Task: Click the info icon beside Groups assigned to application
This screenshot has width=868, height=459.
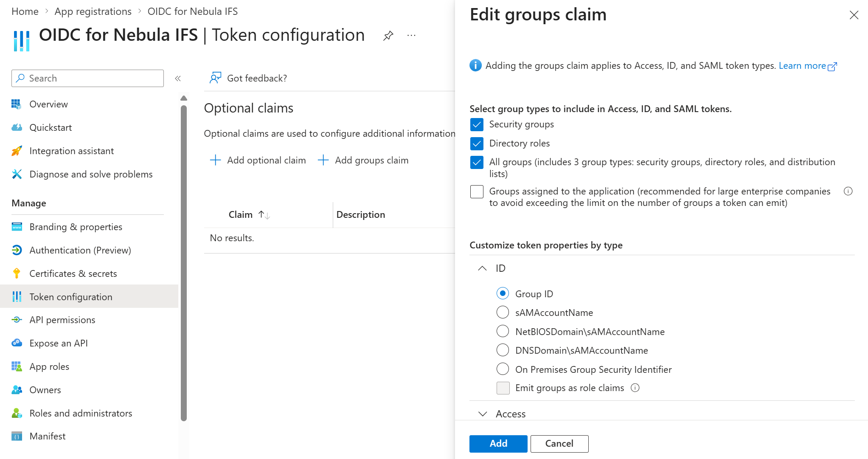Action: tap(848, 191)
